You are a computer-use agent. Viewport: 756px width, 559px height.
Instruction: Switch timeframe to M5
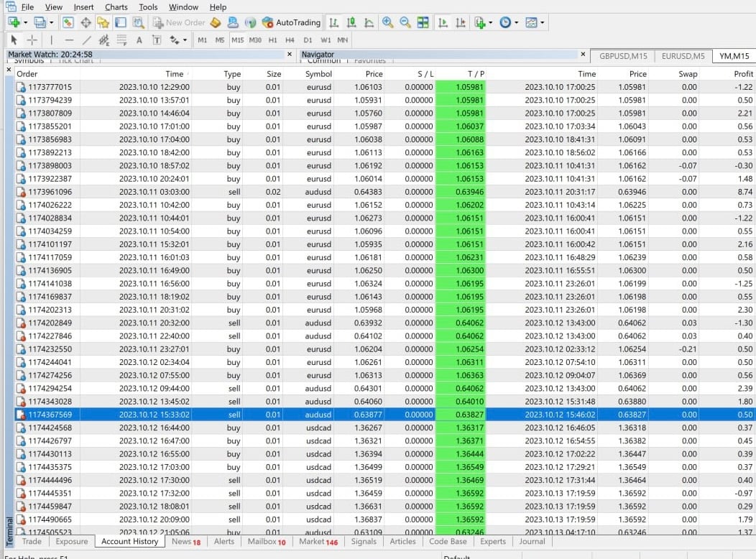(220, 40)
